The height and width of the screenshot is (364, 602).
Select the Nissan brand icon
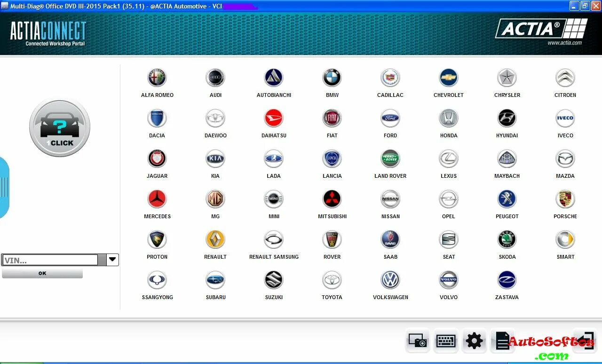(x=390, y=199)
